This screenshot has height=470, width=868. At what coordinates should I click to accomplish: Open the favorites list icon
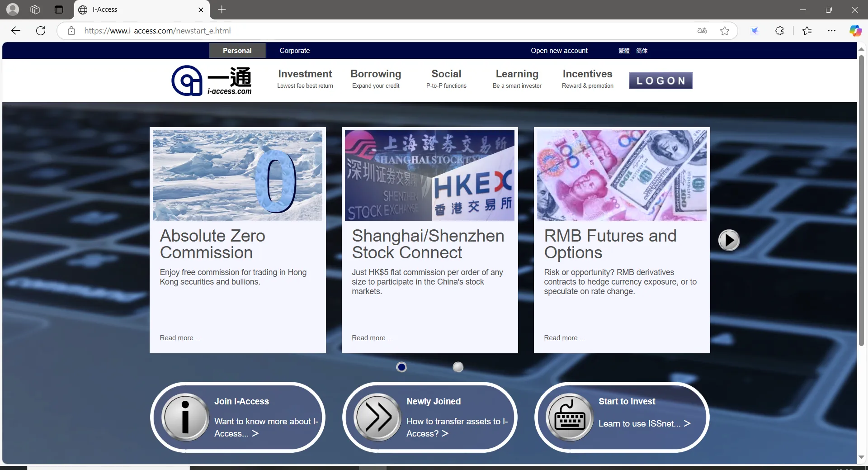click(x=807, y=31)
